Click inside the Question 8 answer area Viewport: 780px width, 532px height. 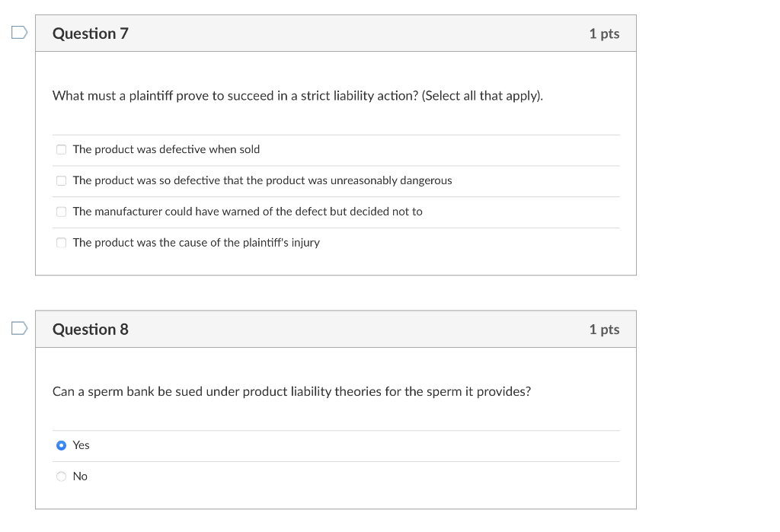[335, 460]
